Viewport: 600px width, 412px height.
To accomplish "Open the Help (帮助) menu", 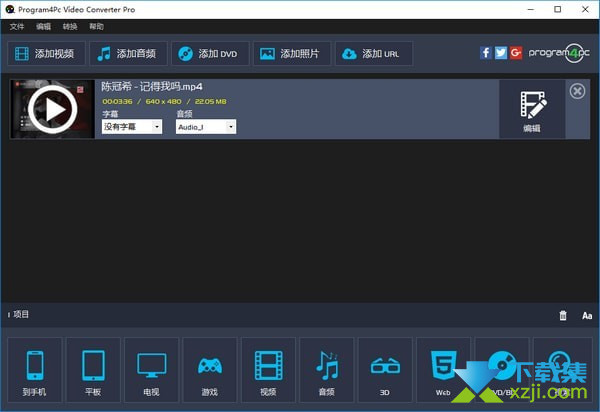I will tap(96, 26).
